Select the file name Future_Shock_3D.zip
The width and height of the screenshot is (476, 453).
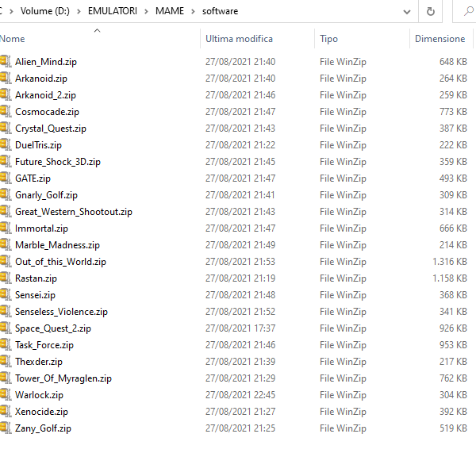coord(58,162)
